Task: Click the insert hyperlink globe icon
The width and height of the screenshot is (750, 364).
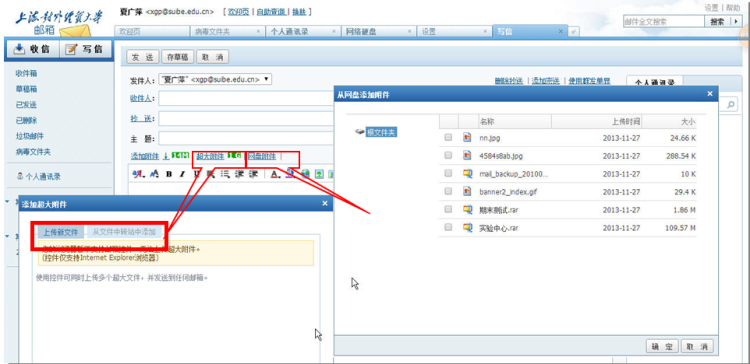Action: [305, 174]
